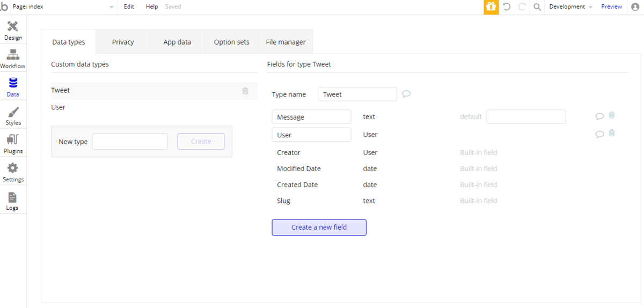Screen dimensions: 644x308
Task: Open the Settings gear icon
Action: [x=13, y=168]
